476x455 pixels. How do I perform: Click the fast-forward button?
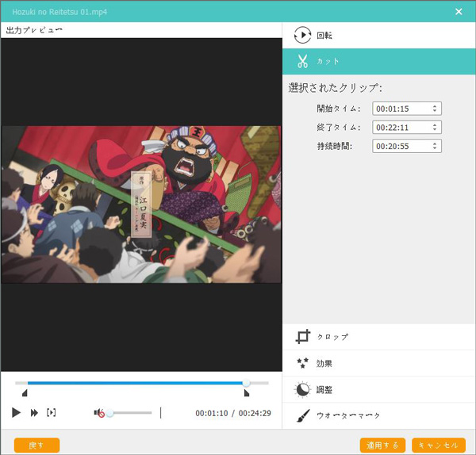click(x=34, y=412)
